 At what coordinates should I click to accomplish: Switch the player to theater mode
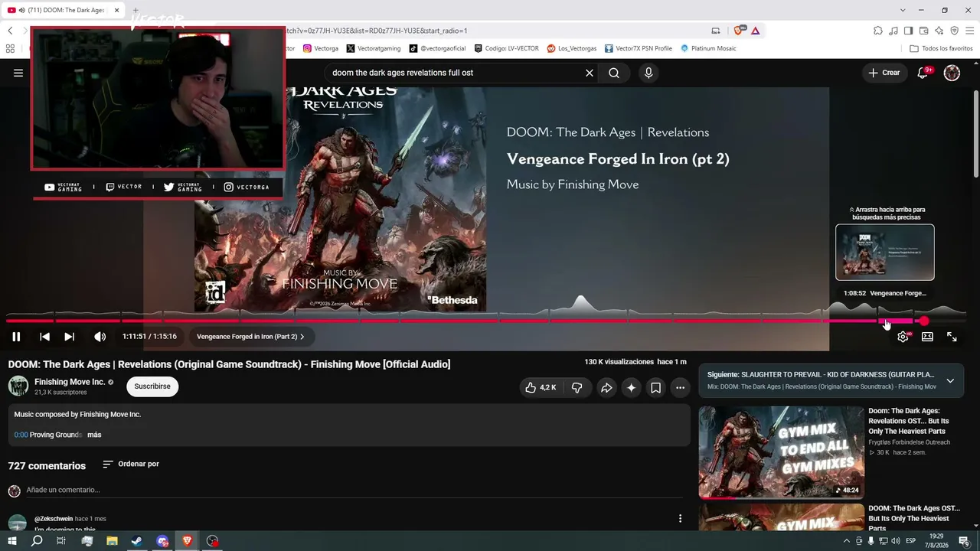tap(927, 337)
